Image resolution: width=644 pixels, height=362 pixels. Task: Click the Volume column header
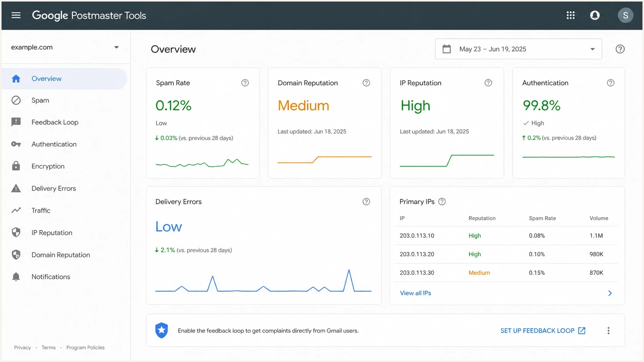point(599,218)
